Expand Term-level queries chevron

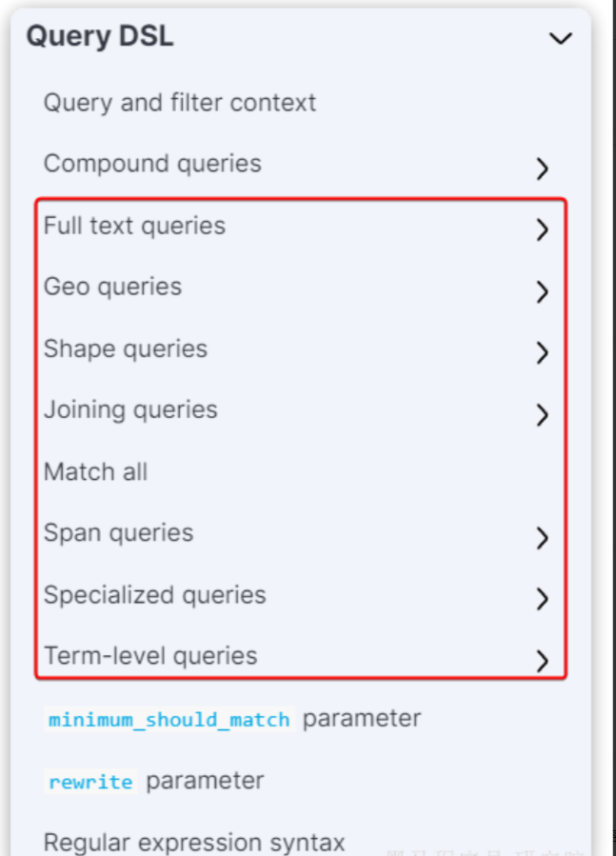(x=542, y=660)
